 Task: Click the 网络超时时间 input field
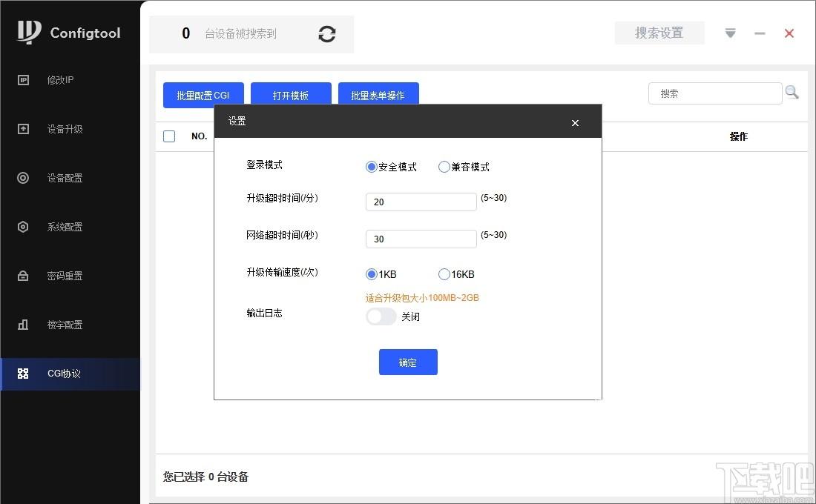pyautogui.click(x=421, y=239)
